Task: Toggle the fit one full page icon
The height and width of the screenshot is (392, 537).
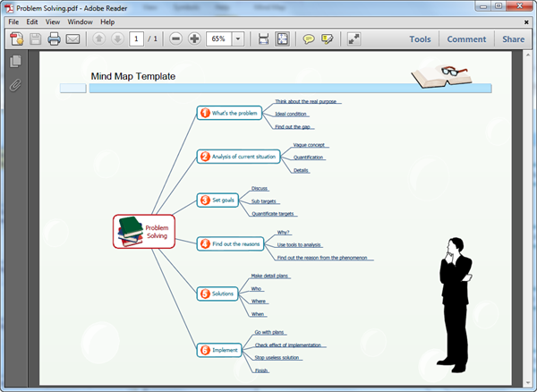Action: [282, 39]
